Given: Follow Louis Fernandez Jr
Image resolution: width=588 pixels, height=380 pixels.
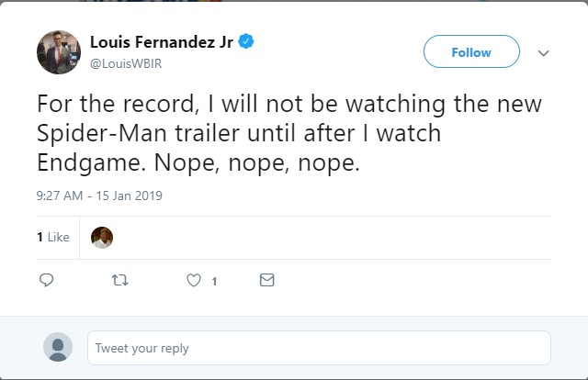Looking at the screenshot, I should pos(471,52).
